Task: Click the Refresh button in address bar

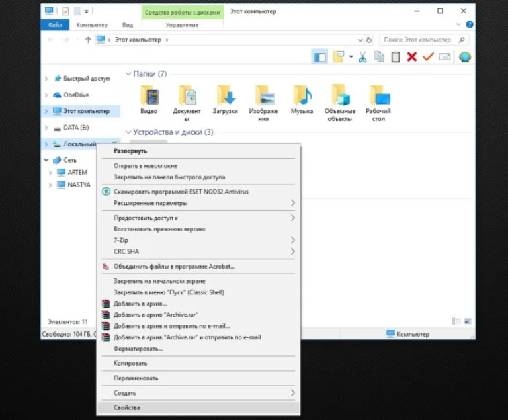Action: click(369, 40)
